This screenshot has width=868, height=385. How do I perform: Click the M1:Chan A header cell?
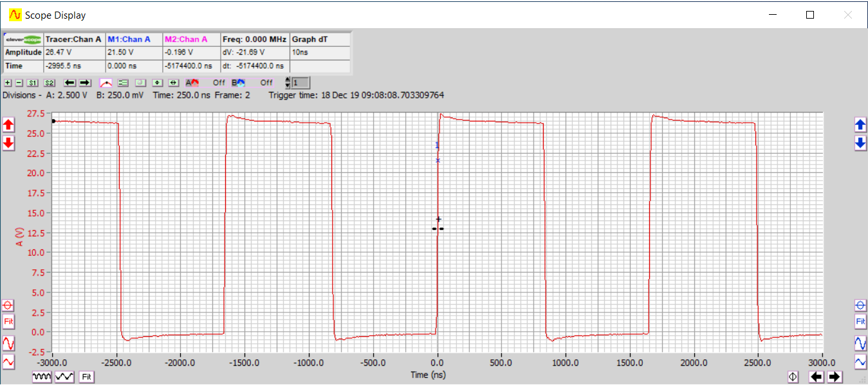(134, 39)
